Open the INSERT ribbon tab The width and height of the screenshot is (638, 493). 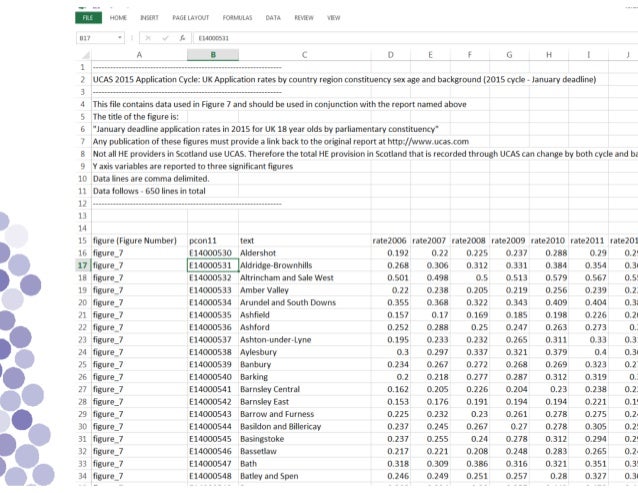(x=149, y=18)
